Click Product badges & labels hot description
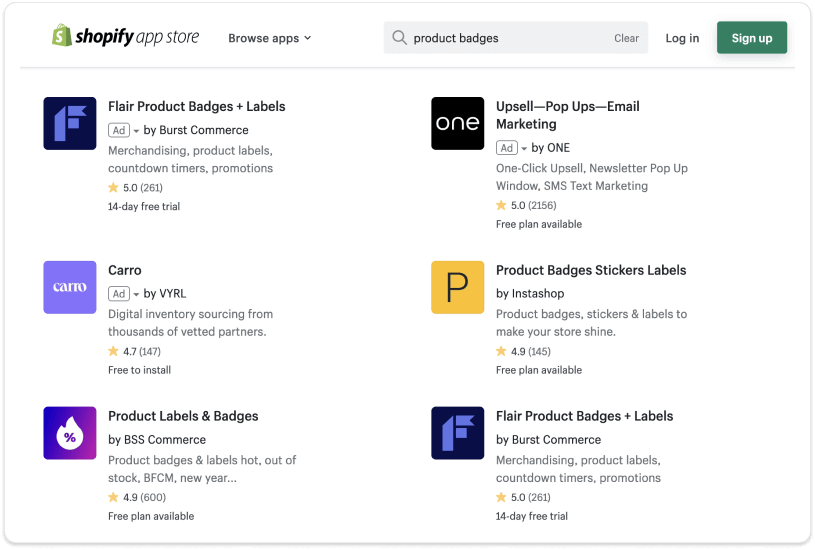815x550 pixels. coord(202,469)
